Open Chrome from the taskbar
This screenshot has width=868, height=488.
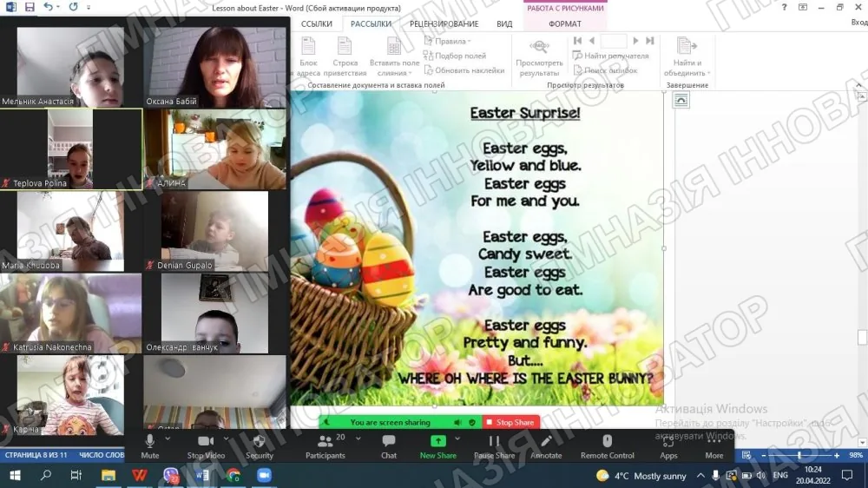pos(233,475)
